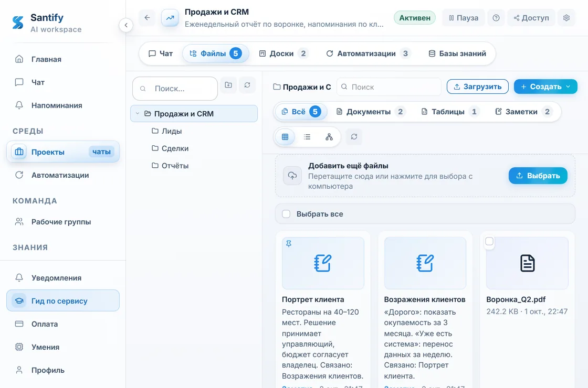Viewport: 588px width, 388px height.
Task: Click the Пауза button
Action: pos(464,18)
